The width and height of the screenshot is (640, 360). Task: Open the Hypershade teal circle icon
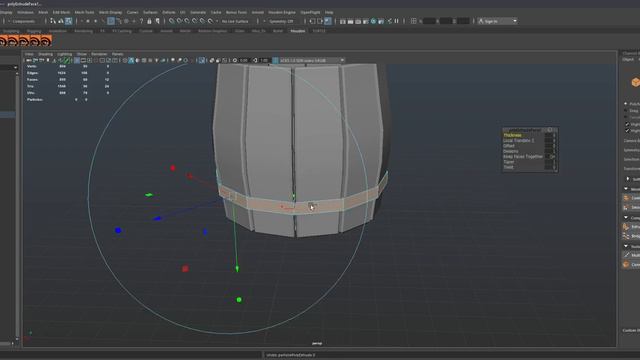pyautogui.click(x=373, y=21)
